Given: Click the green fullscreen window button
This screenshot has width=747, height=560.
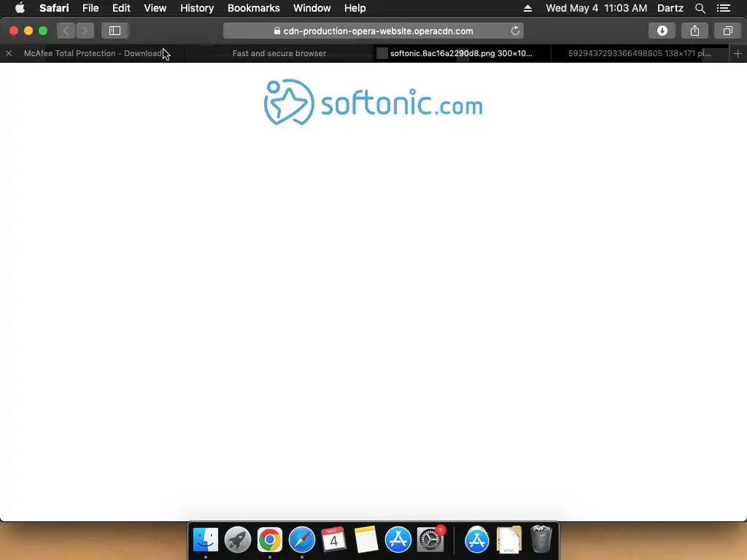Looking at the screenshot, I should pyautogui.click(x=43, y=31).
